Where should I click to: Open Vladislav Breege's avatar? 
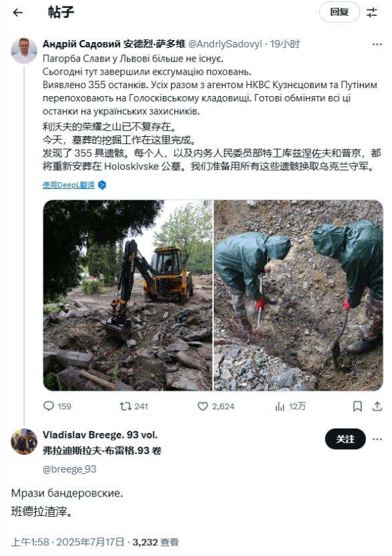(x=24, y=441)
